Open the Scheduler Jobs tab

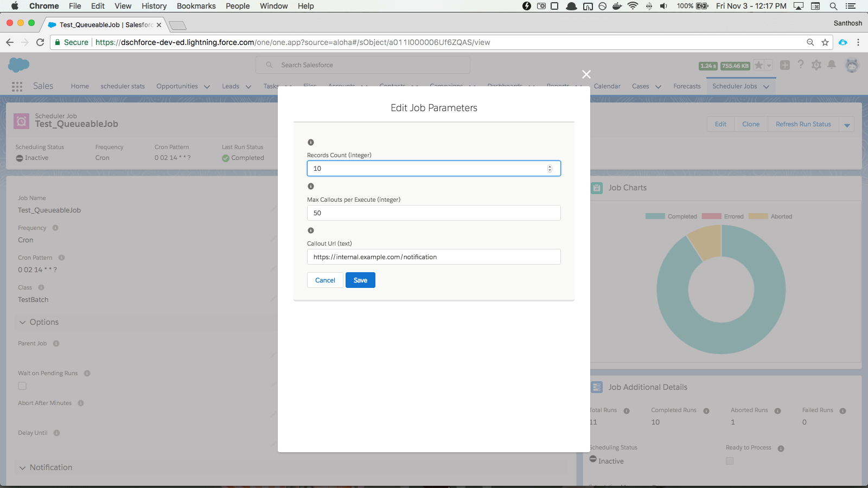coord(734,86)
